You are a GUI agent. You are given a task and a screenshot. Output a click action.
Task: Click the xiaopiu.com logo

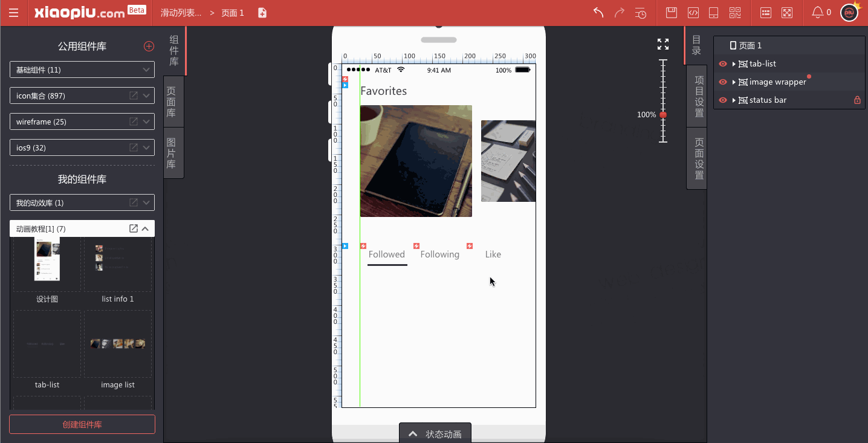[x=80, y=13]
